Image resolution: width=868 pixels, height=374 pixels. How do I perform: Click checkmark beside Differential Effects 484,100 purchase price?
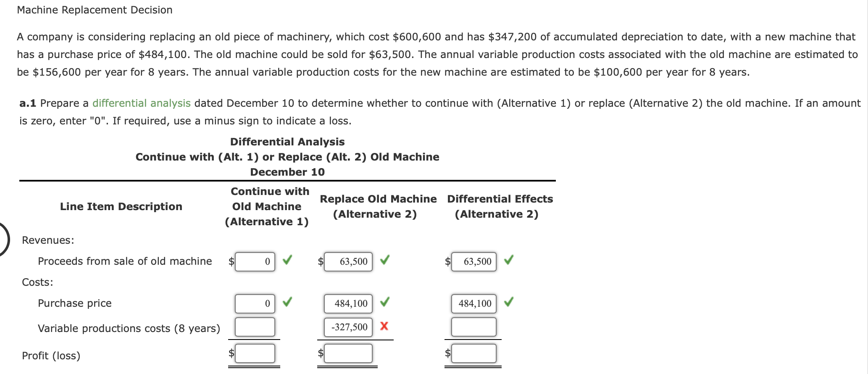tap(509, 303)
